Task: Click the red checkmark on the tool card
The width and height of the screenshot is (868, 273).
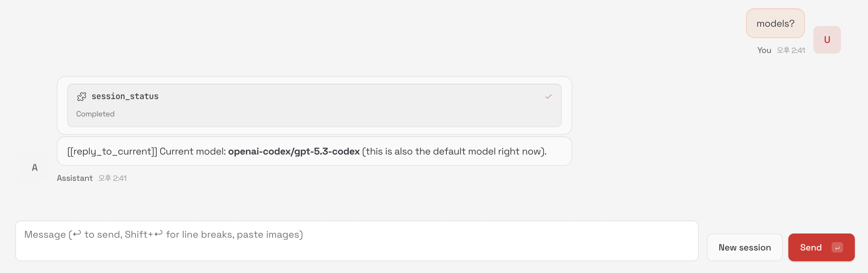Action: click(x=548, y=97)
